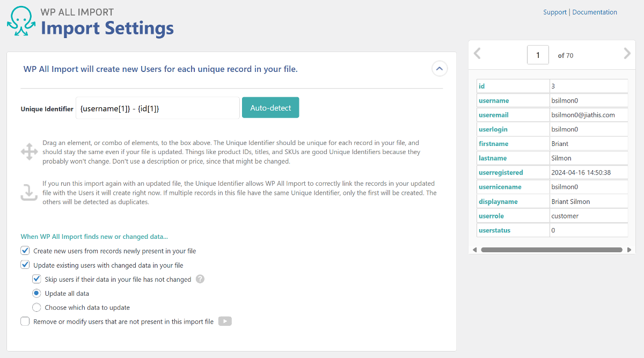Go to next record arrow
This screenshot has width=644, height=358.
click(x=627, y=53)
